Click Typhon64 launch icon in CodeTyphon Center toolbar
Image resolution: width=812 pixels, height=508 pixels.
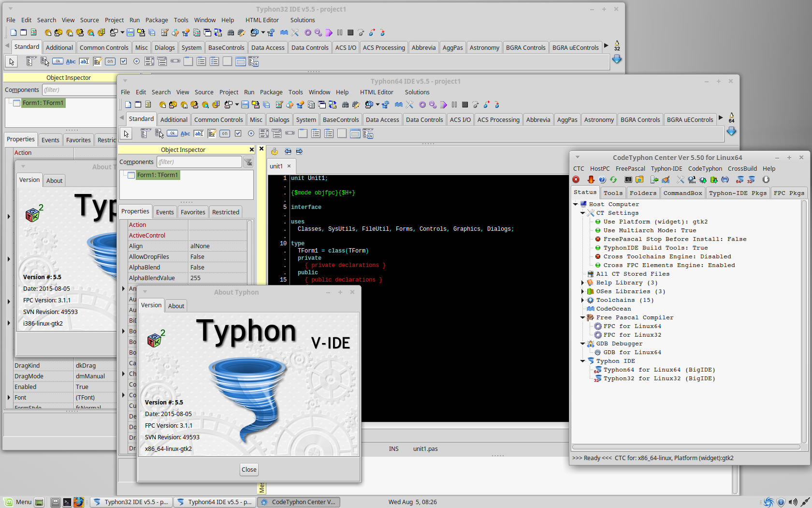(739, 179)
